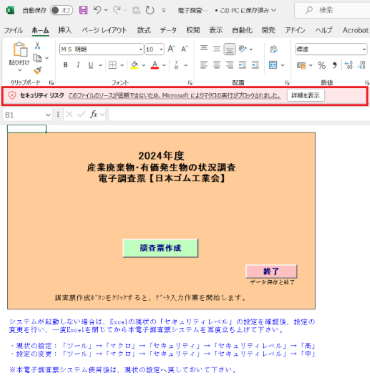Click the security risk message link
370x381 pixels.
174,96
